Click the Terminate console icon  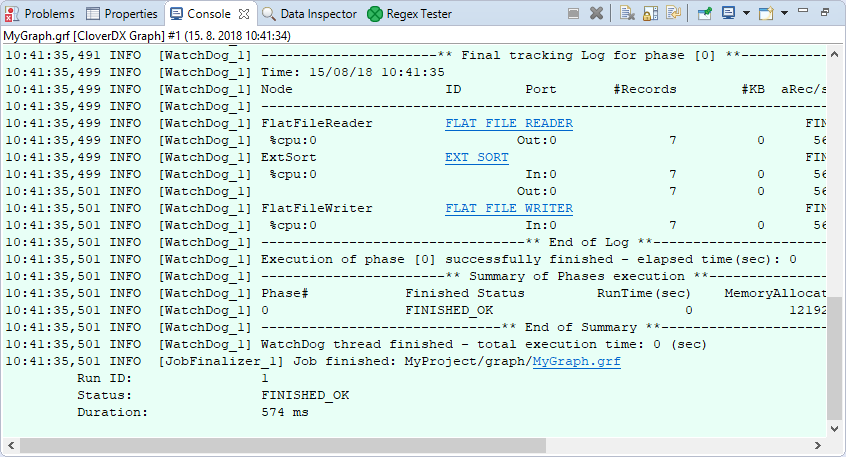pos(574,14)
